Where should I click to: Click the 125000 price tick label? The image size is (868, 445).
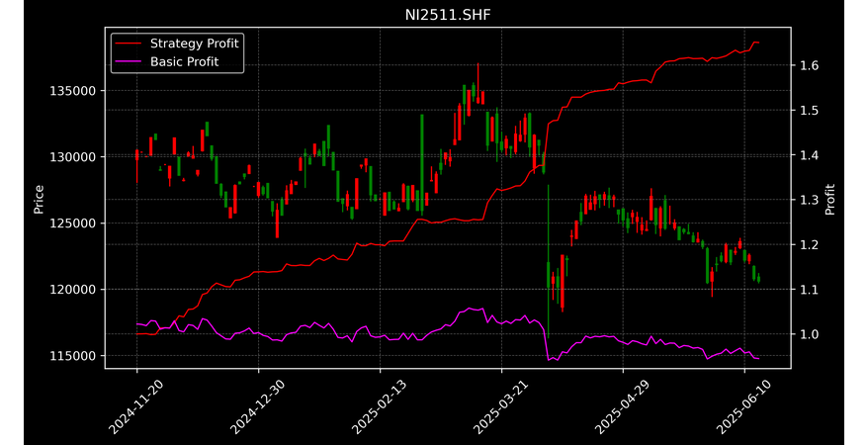click(73, 223)
